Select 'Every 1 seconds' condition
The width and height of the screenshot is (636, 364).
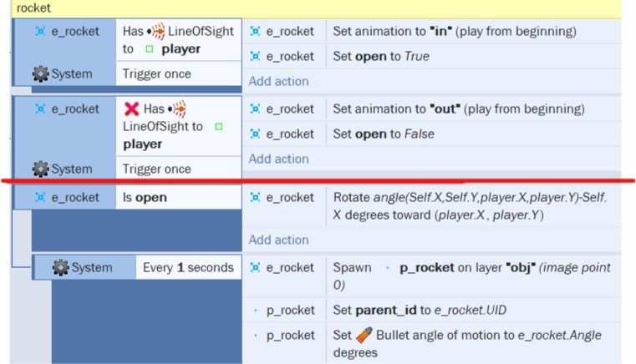(x=188, y=267)
